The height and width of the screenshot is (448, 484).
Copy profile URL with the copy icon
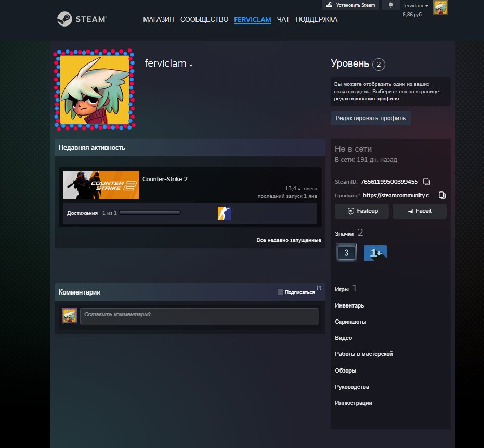442,195
